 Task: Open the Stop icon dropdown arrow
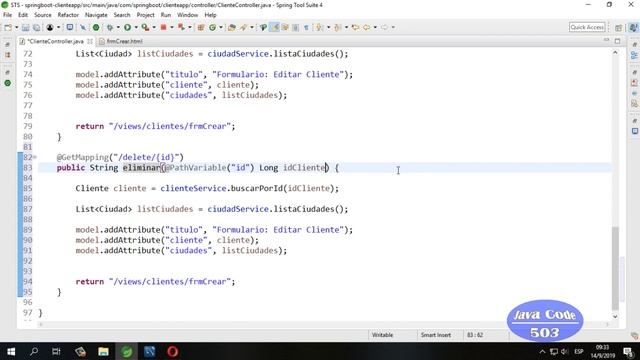172,27
